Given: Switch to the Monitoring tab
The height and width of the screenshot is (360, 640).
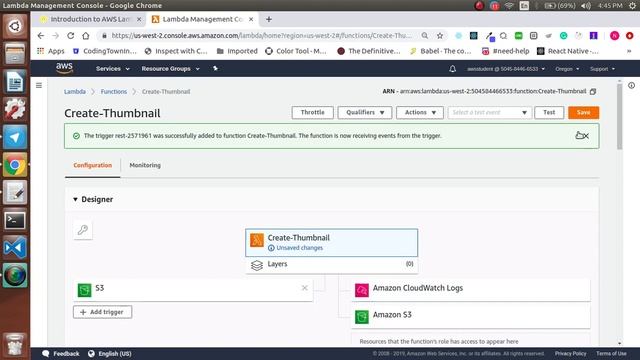Looking at the screenshot, I should pyautogui.click(x=145, y=165).
